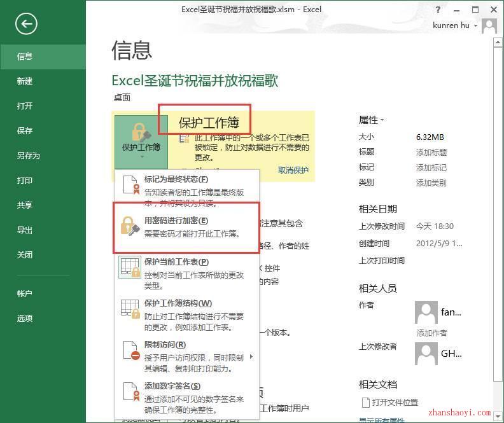This screenshot has width=504, height=423.
Task: Click the Add Digital Signature ribbon icon
Action: [132, 392]
